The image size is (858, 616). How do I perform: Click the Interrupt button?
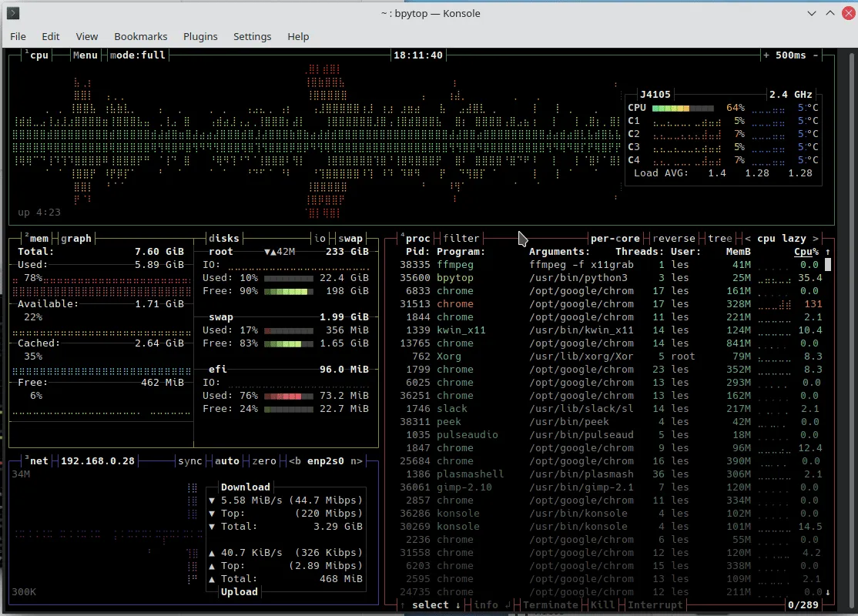pos(655,605)
